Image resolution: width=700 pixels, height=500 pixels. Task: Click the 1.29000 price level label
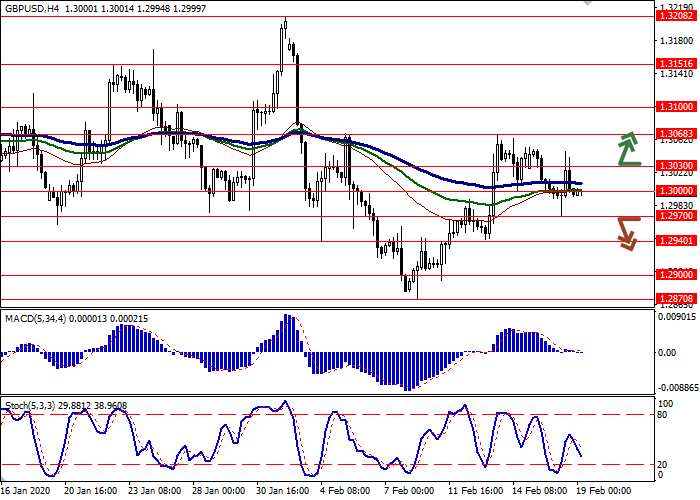675,275
